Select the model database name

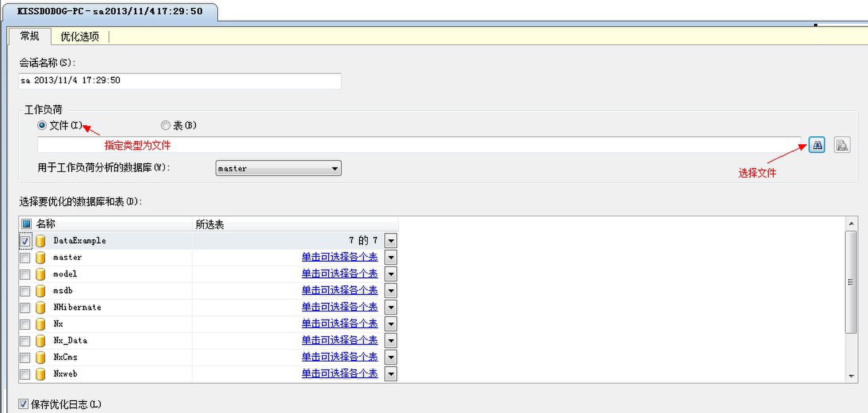(65, 274)
